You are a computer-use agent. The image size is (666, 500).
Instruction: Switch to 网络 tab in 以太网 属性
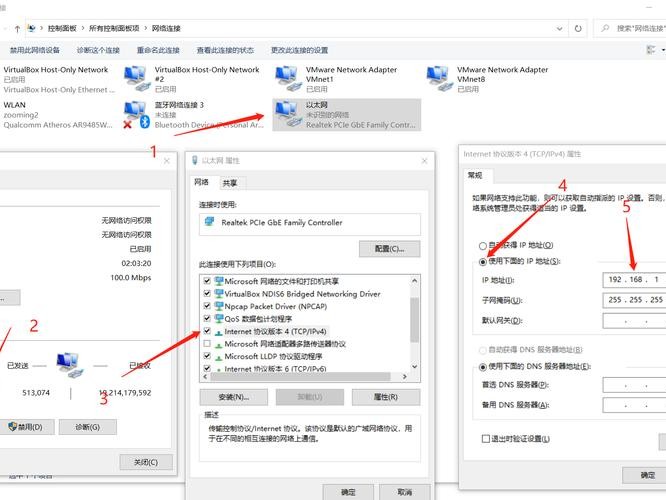click(201, 182)
